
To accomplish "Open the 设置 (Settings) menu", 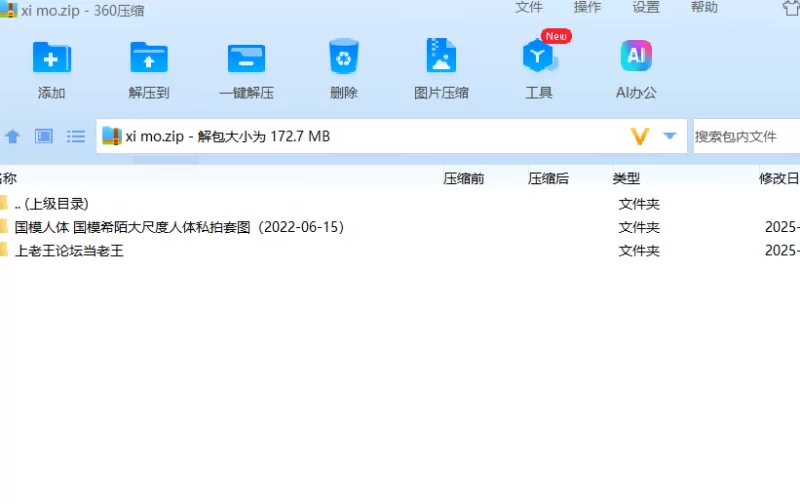I will (646, 8).
